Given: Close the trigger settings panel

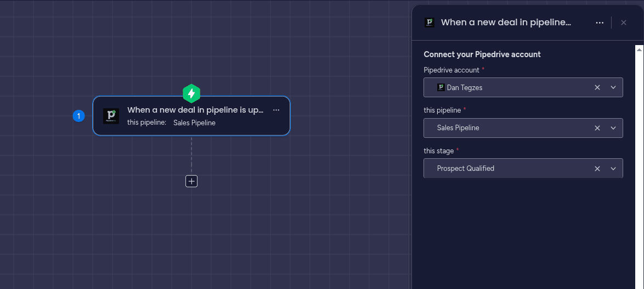Looking at the screenshot, I should 624,23.
